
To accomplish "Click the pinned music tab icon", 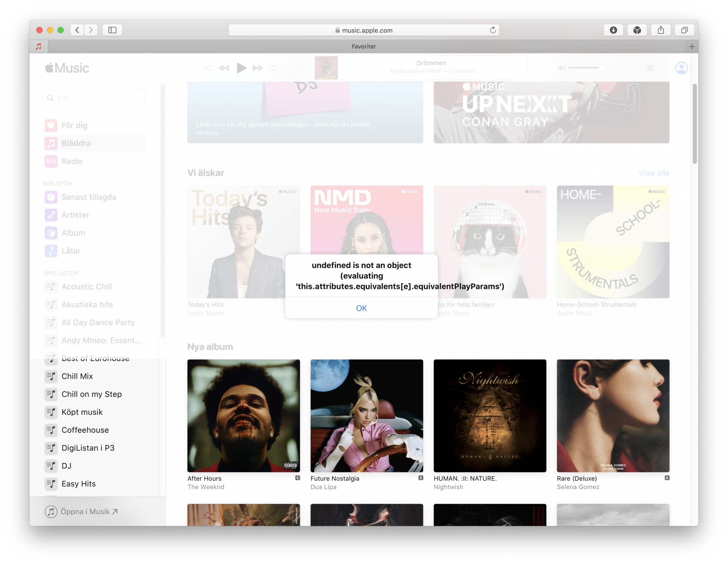I will coord(39,47).
